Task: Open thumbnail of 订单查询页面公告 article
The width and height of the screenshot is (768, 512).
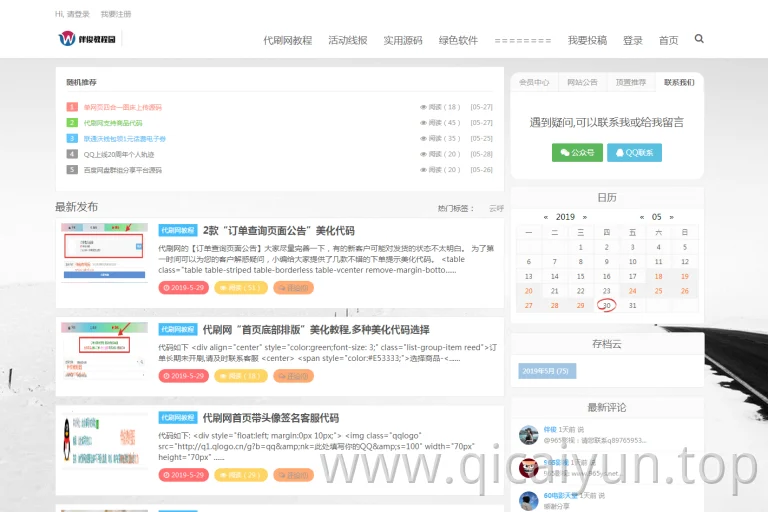Action: click(x=104, y=252)
